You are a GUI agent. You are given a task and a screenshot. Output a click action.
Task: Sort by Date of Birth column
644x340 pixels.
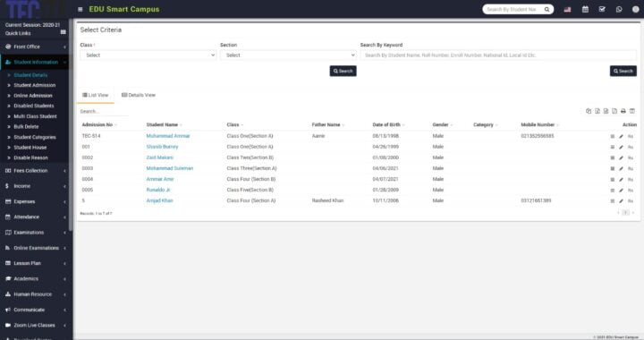click(x=386, y=125)
